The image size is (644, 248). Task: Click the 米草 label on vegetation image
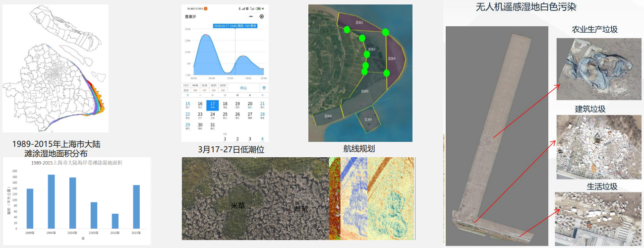point(237,205)
